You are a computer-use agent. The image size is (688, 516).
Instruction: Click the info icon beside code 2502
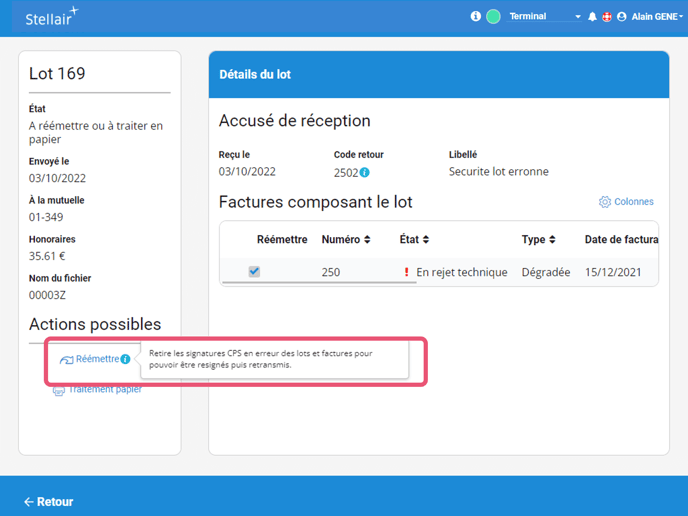[x=365, y=172]
